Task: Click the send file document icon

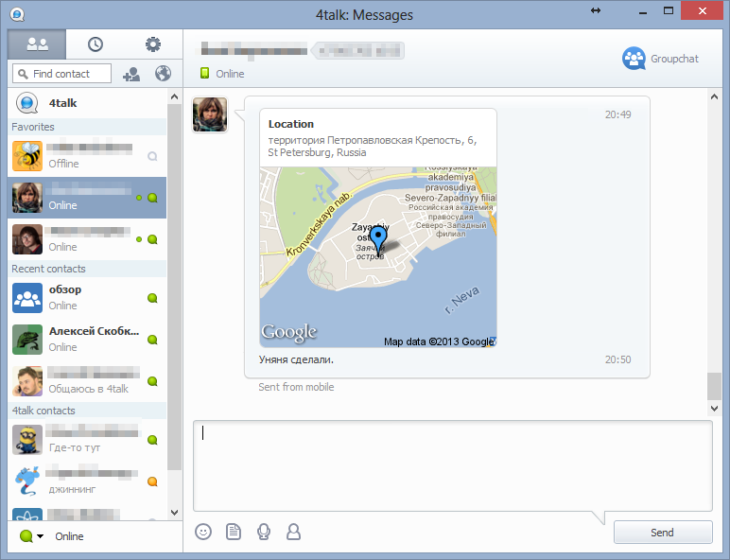Action: (x=234, y=532)
